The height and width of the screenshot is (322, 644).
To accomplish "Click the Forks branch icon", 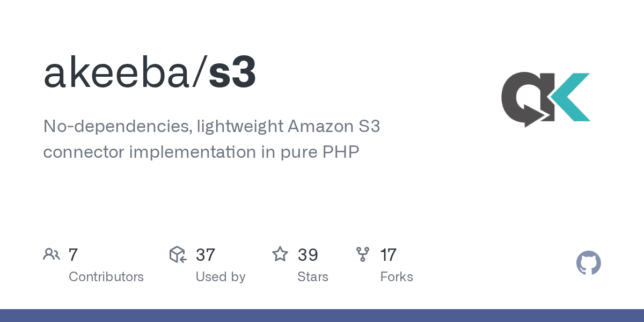I will 363,254.
